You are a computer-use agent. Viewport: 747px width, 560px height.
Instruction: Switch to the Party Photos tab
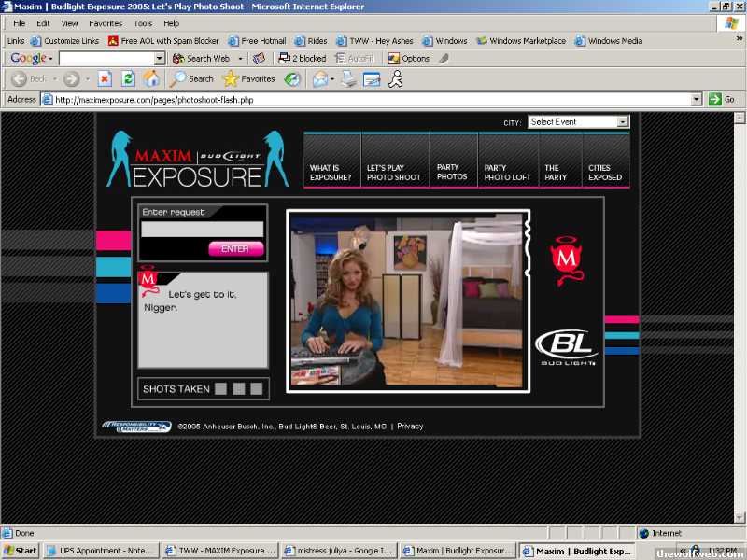click(x=453, y=172)
